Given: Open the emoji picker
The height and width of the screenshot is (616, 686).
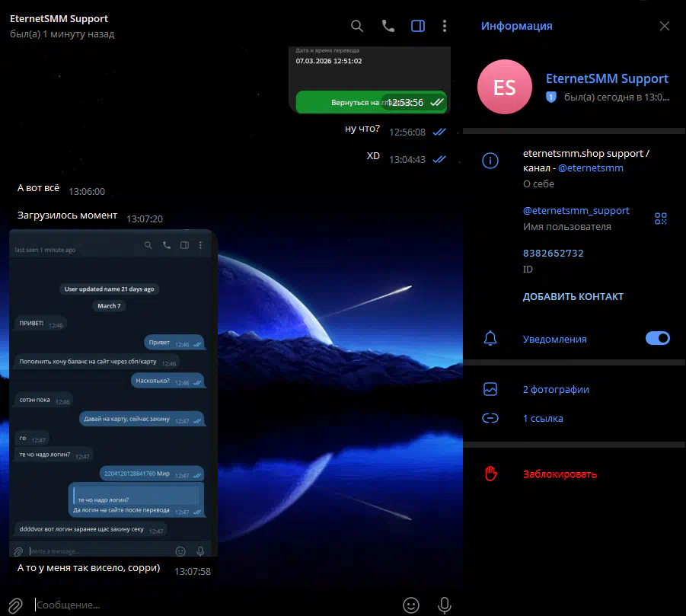Looking at the screenshot, I should (x=411, y=605).
